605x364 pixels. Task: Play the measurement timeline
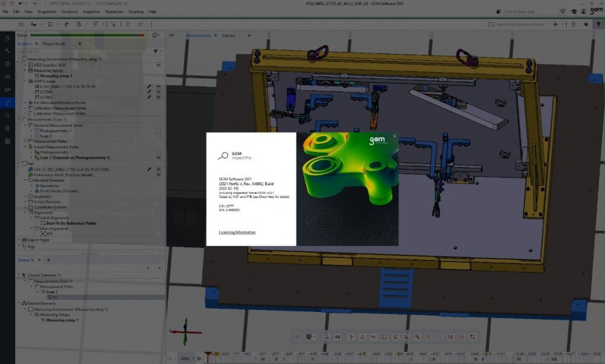(199, 359)
